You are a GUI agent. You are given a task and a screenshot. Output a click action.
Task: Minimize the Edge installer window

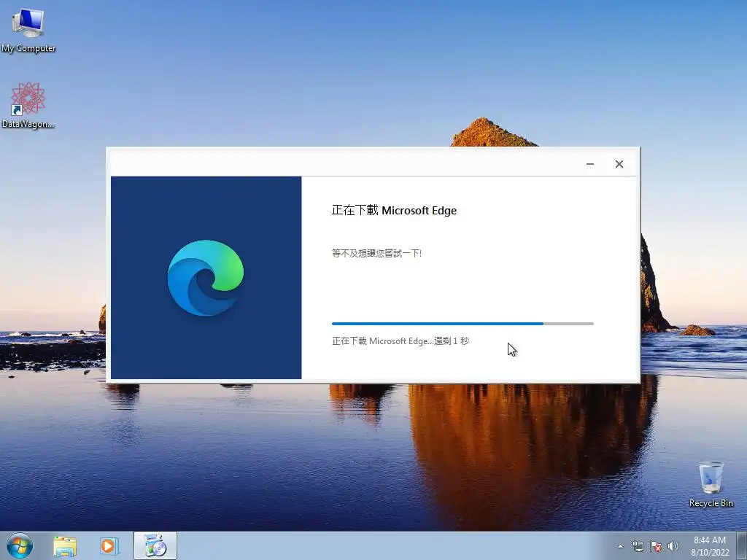pyautogui.click(x=589, y=164)
